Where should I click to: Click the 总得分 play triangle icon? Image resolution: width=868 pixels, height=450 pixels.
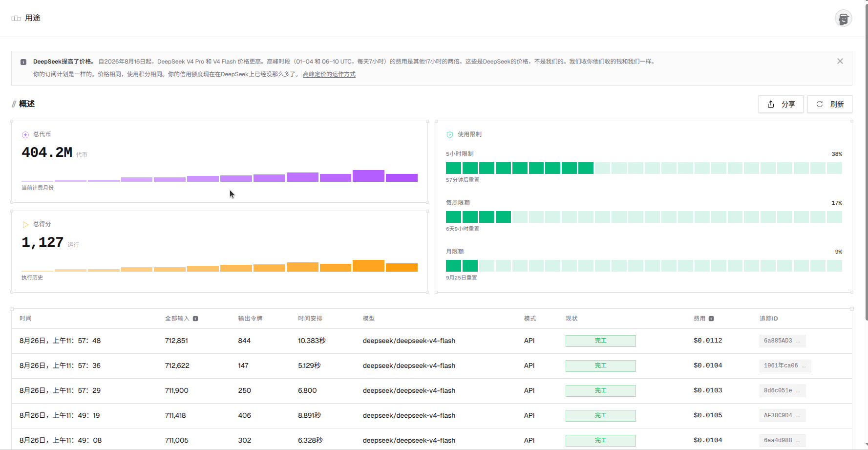pos(25,224)
